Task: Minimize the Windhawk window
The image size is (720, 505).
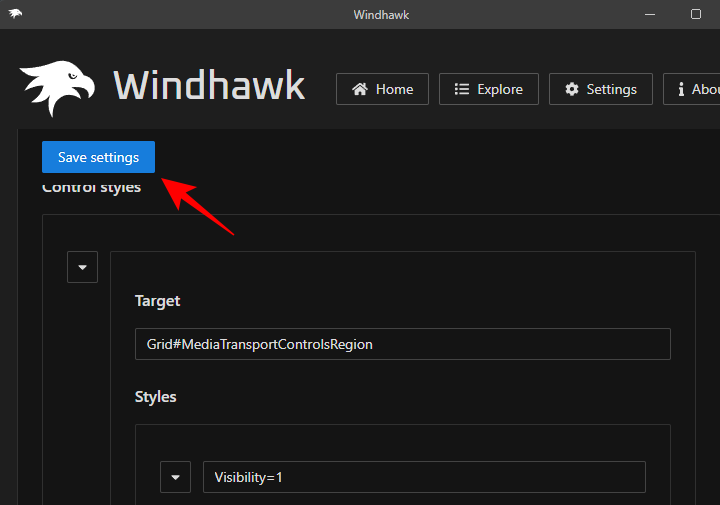Action: [x=648, y=14]
